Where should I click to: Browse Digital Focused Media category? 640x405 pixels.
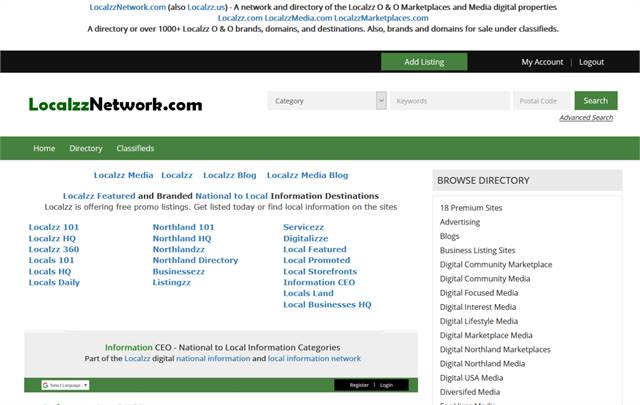479,293
